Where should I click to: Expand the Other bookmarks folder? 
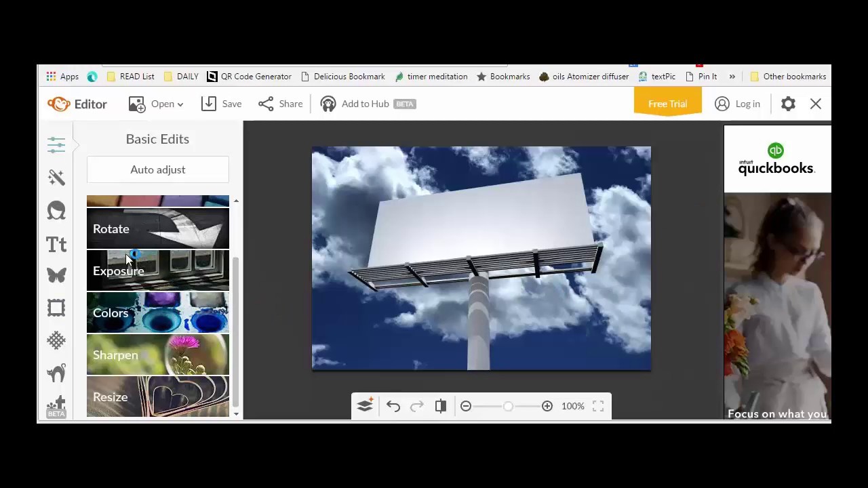tap(787, 77)
